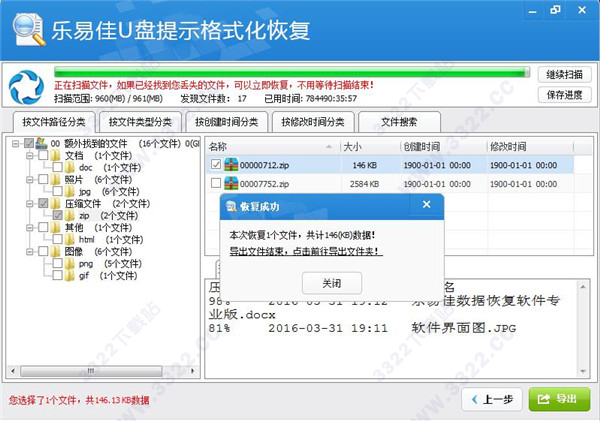Click the 文档 folder icon
Screen dimensions: 600x421
(56, 155)
